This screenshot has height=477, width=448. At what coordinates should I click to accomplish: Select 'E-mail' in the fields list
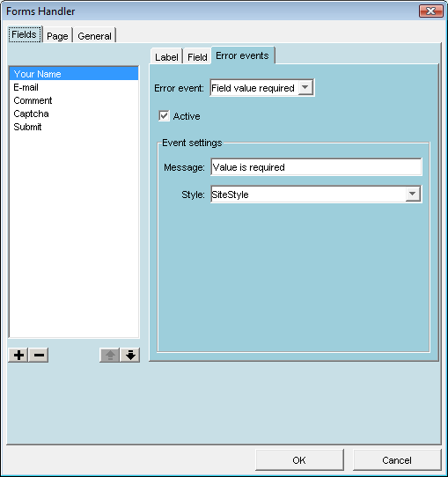coord(74,87)
